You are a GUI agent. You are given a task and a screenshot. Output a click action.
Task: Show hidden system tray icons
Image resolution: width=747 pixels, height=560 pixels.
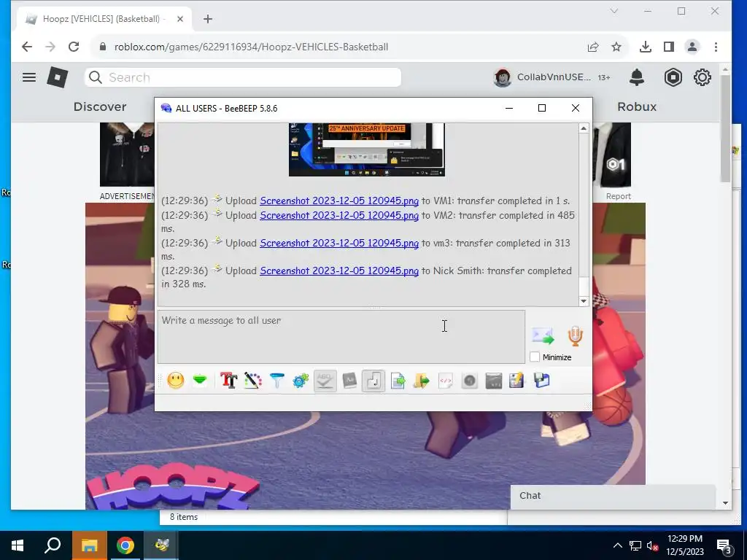[617, 545]
